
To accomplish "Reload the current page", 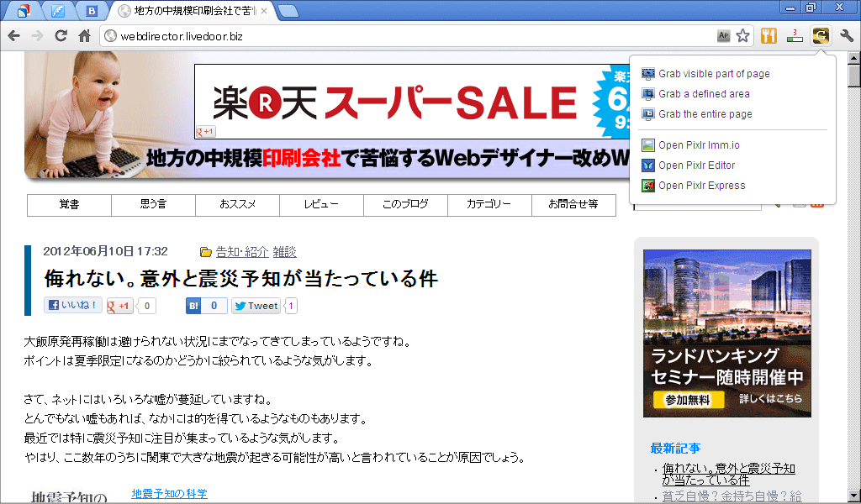I will (x=61, y=36).
